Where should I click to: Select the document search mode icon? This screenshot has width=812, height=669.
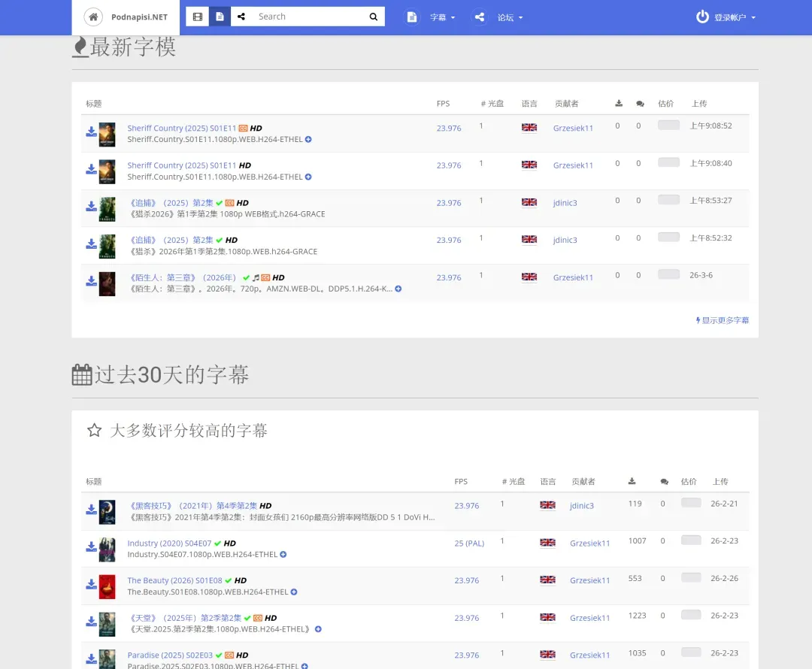tap(220, 17)
